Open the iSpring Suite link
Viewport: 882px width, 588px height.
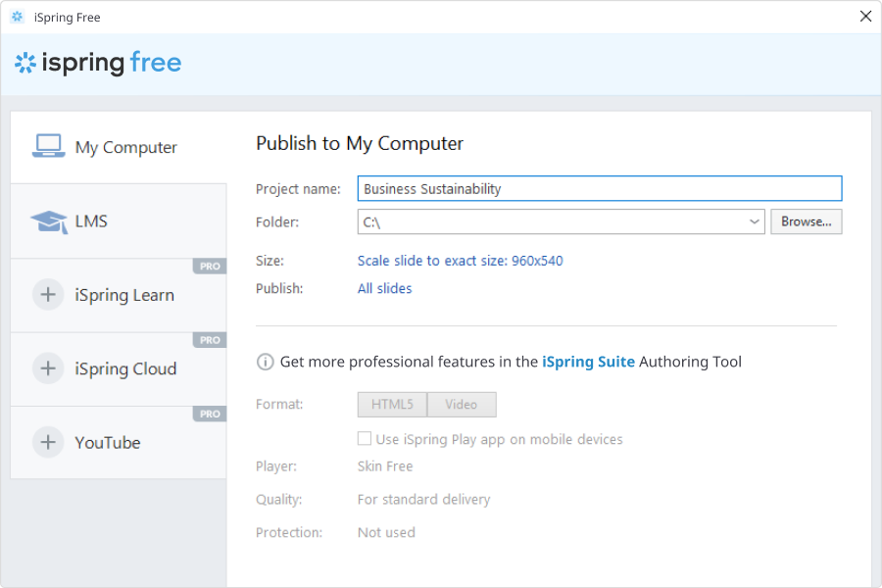(588, 362)
